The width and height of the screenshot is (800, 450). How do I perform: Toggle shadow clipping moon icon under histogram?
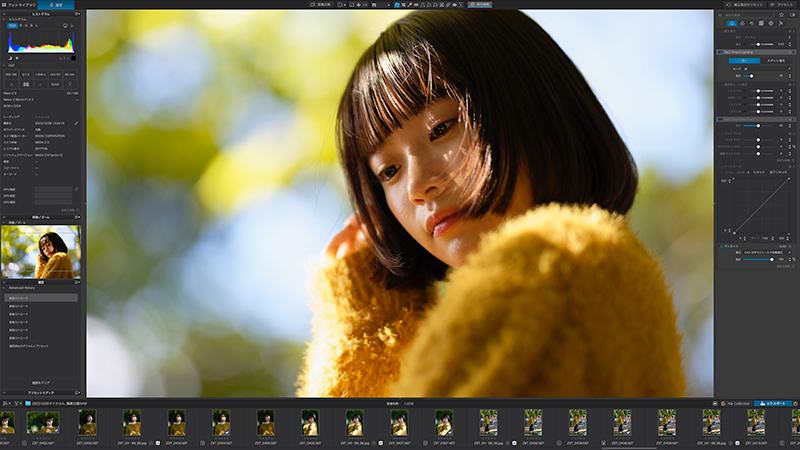click(x=10, y=58)
